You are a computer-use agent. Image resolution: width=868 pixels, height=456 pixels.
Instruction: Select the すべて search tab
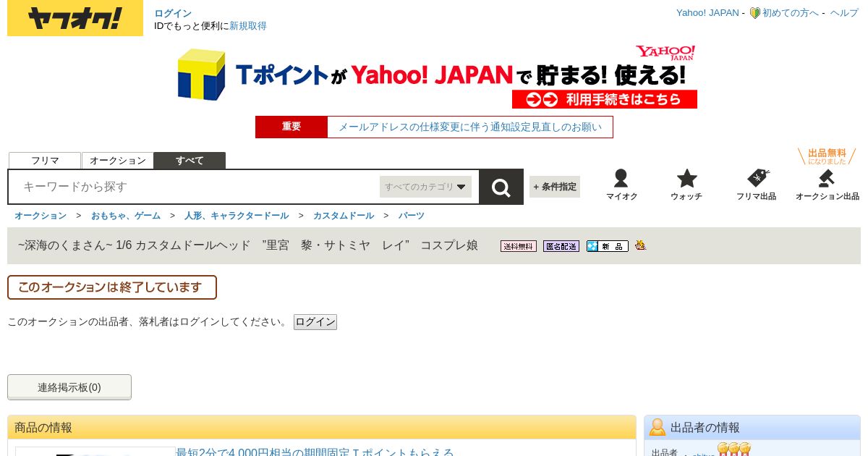point(190,161)
